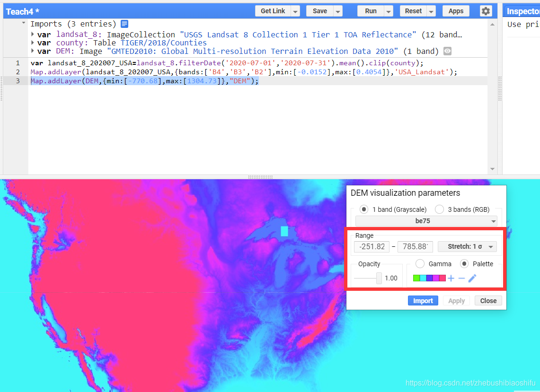This screenshot has width=540, height=392.
Task: Click Import in the DEM visualization dialog
Action: click(423, 300)
